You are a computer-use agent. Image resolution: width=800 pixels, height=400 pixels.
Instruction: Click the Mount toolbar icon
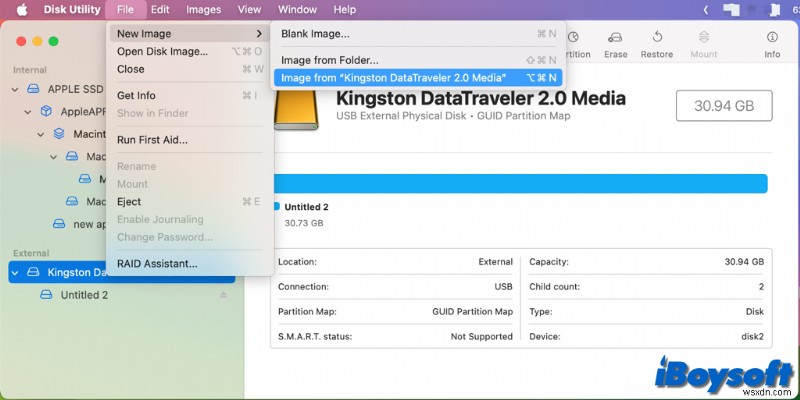pyautogui.click(x=704, y=37)
